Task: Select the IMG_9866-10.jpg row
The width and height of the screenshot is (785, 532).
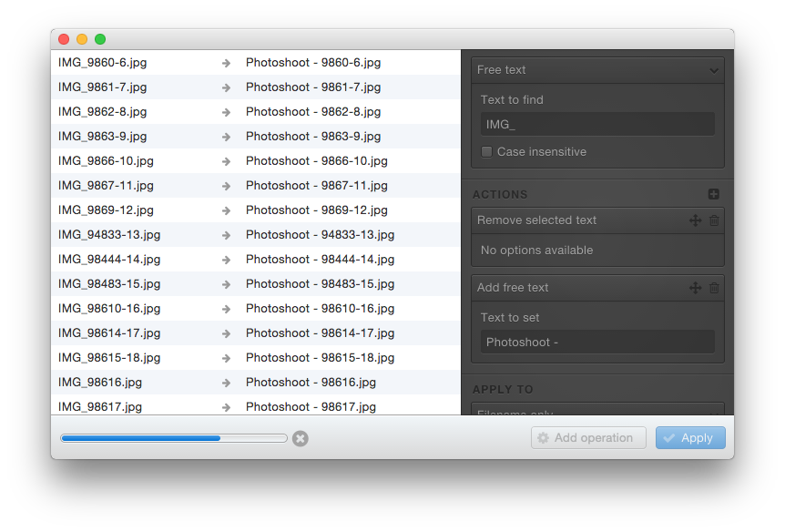Action: (x=107, y=161)
